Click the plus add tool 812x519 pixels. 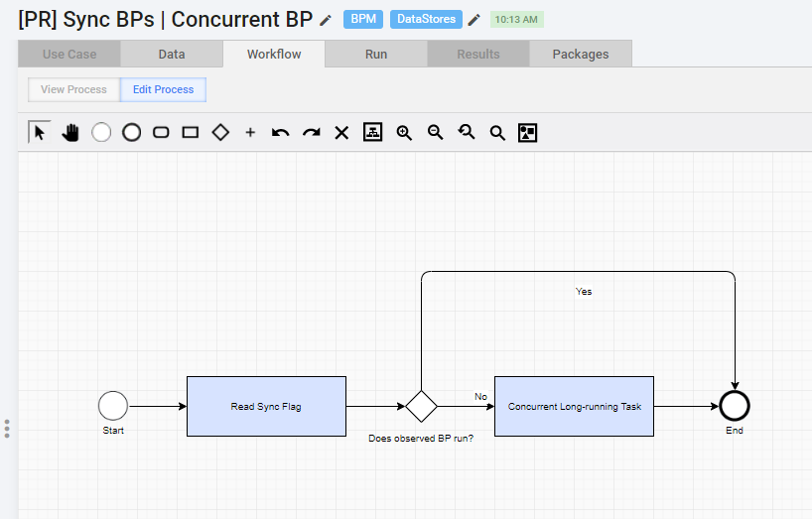[x=250, y=132]
